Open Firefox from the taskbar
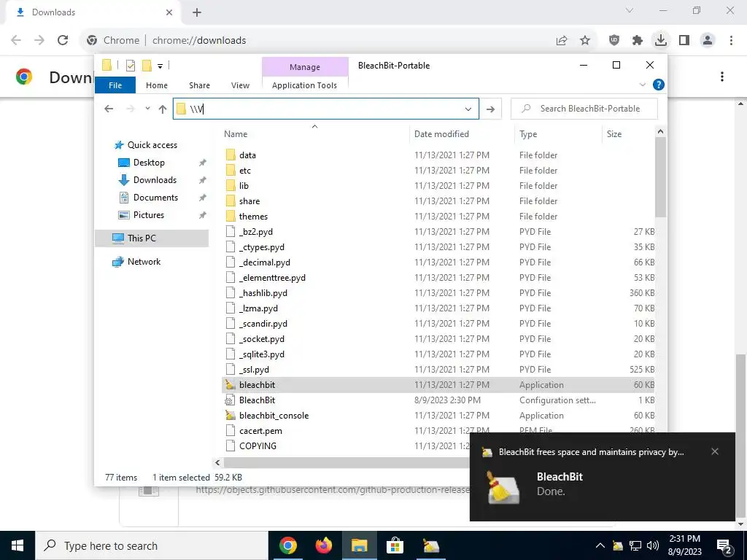 click(x=323, y=545)
